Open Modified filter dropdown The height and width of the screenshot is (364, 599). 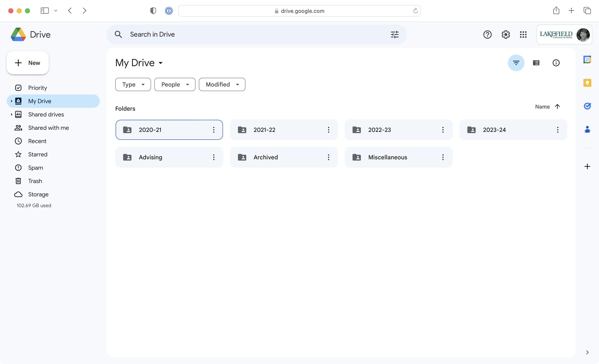[222, 84]
